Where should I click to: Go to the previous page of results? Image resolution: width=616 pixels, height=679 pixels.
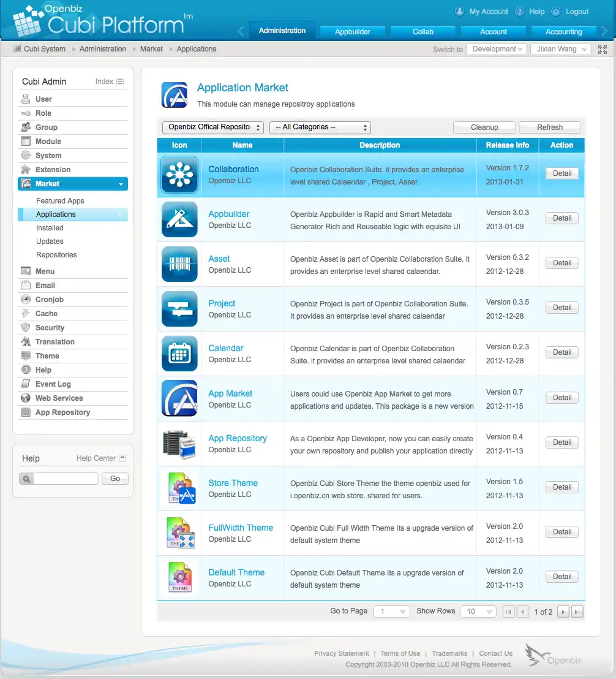pos(522,612)
